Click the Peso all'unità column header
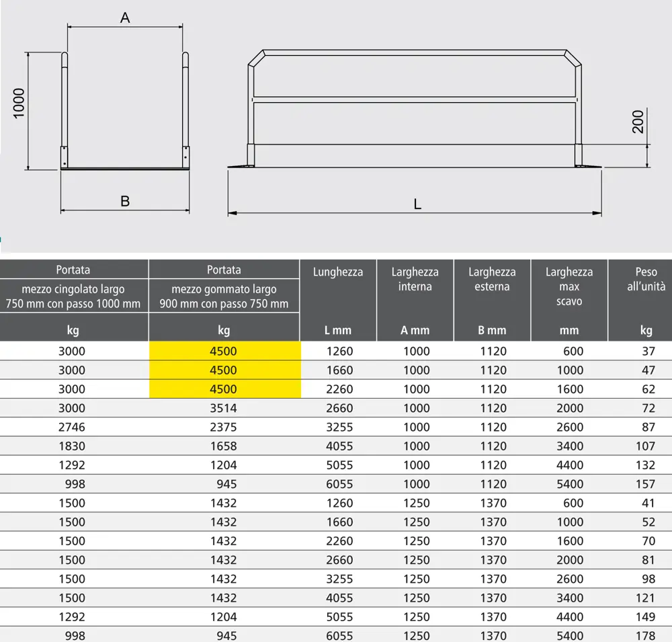The height and width of the screenshot is (642, 672). click(646, 280)
